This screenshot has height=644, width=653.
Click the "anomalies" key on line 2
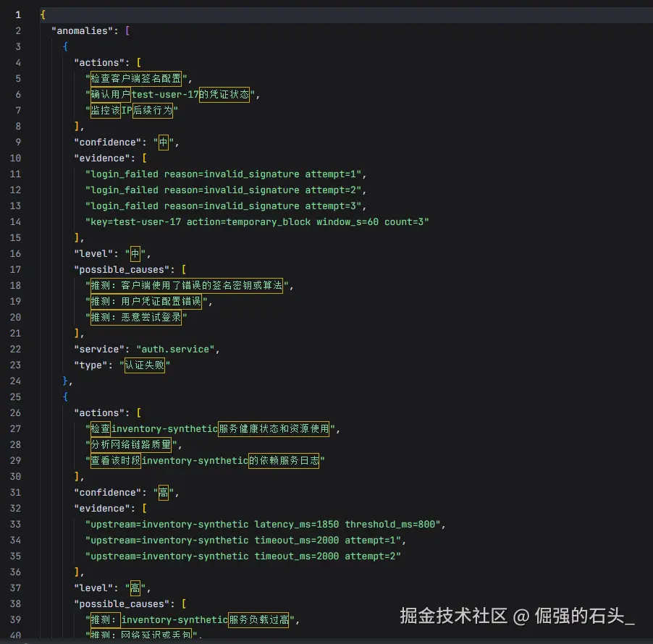[x=82, y=31]
